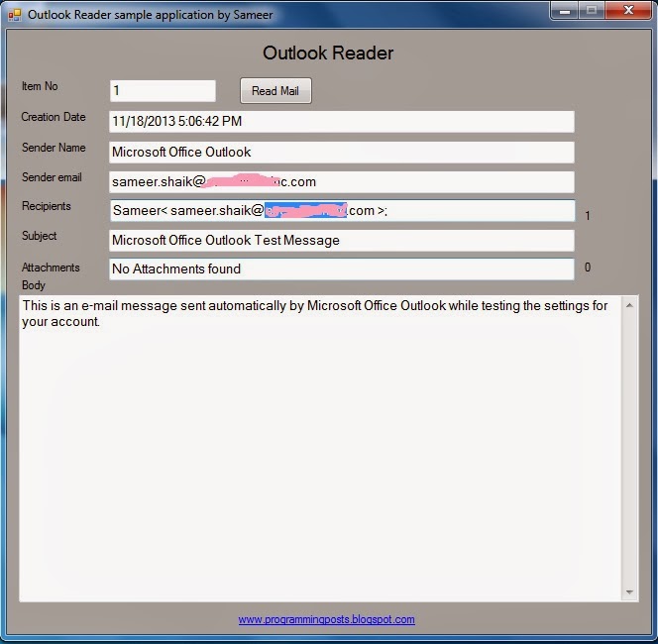Click the attachments count value 0
The height and width of the screenshot is (644, 658).
tap(588, 268)
